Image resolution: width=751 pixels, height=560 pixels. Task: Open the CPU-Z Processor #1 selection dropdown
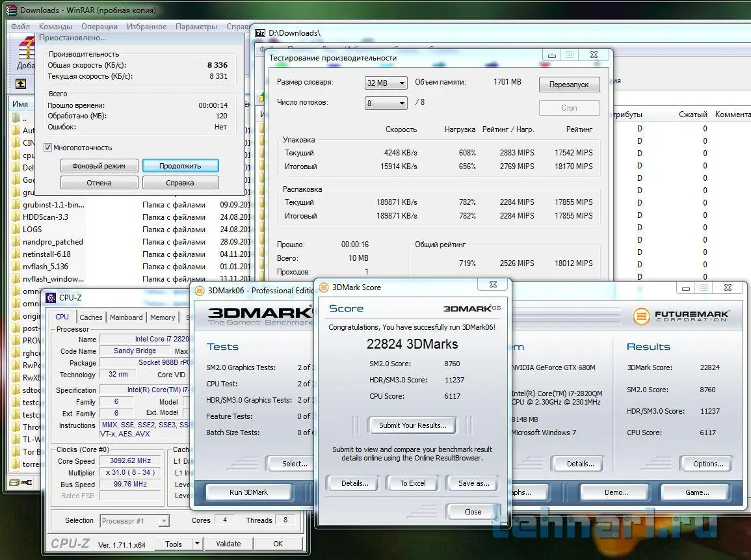135,521
